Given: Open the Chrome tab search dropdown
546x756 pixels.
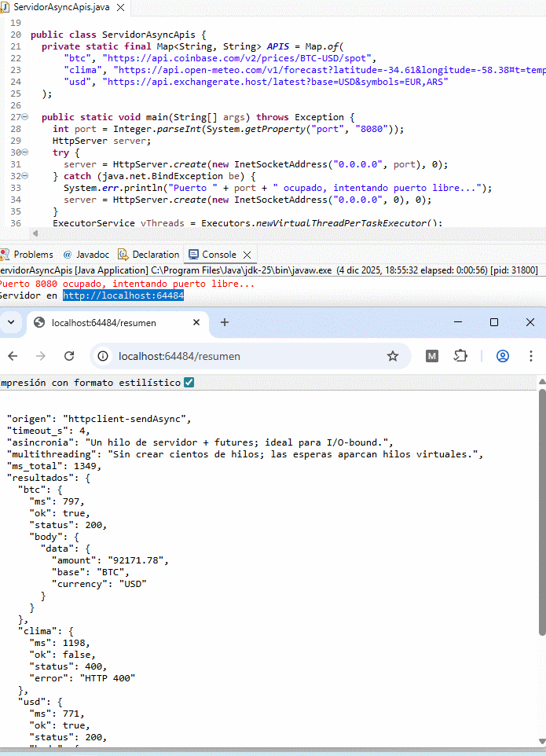Looking at the screenshot, I should [x=10, y=322].
